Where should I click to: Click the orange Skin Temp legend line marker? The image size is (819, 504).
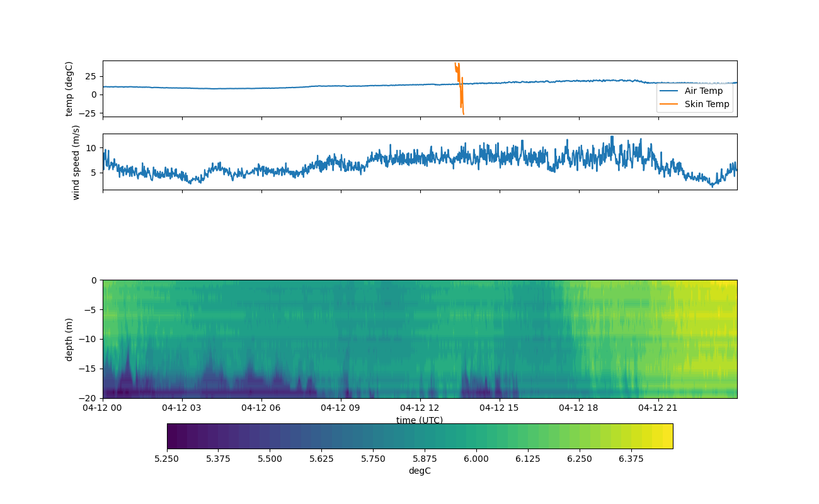(x=669, y=105)
